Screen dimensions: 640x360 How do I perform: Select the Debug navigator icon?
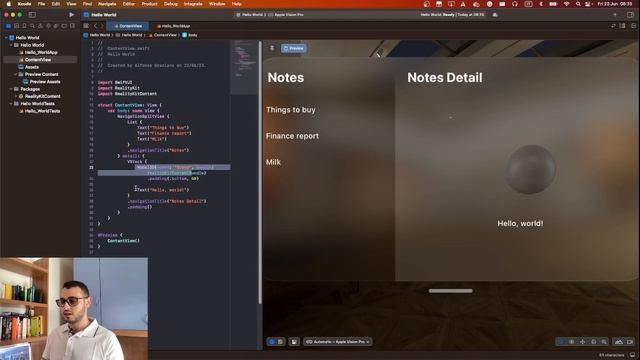pyautogui.click(x=56, y=26)
